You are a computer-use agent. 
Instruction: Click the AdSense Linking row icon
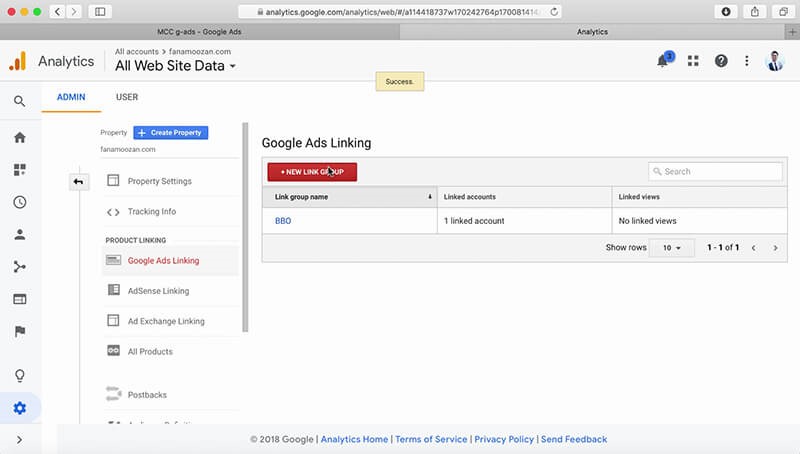(113, 290)
